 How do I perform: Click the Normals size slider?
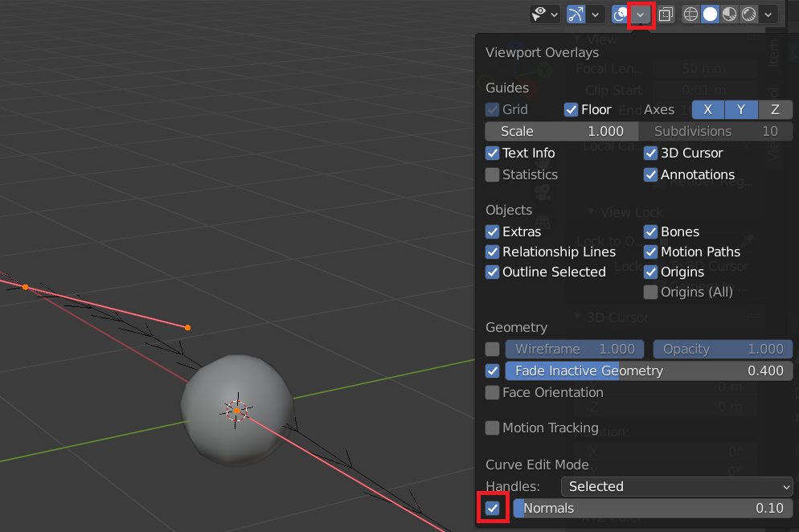click(x=653, y=508)
